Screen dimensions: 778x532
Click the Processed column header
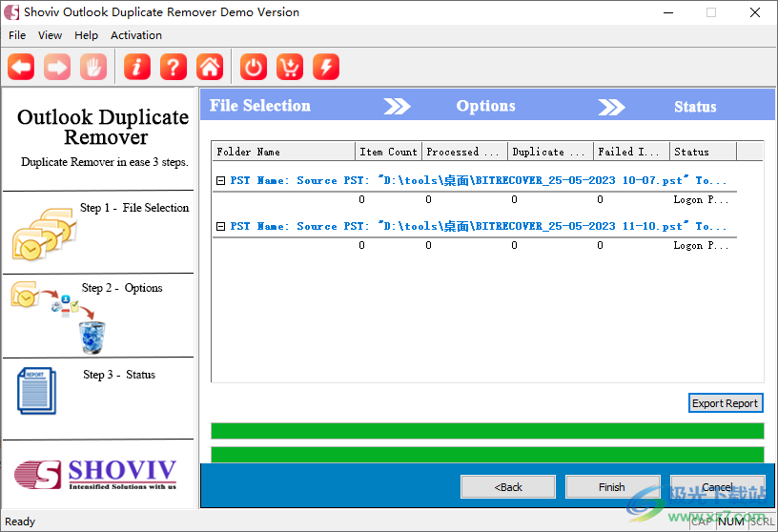tap(465, 152)
